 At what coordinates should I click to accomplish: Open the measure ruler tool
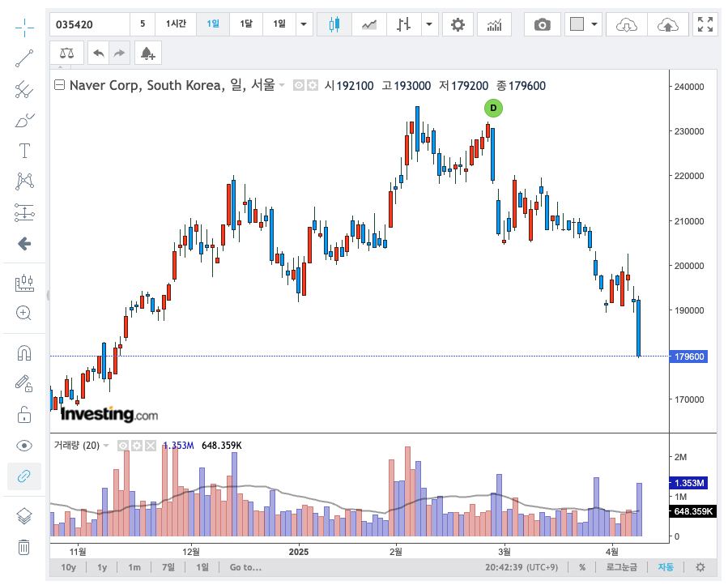(24, 283)
